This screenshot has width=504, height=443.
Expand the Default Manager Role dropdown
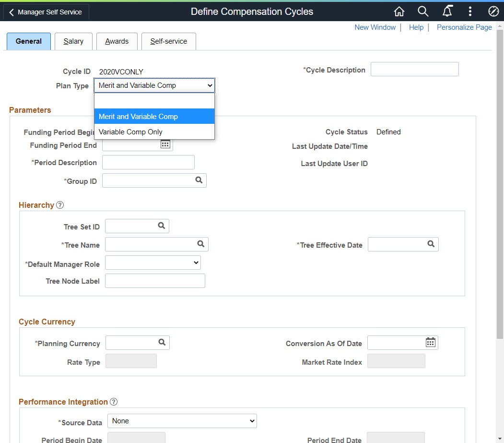[x=153, y=263]
